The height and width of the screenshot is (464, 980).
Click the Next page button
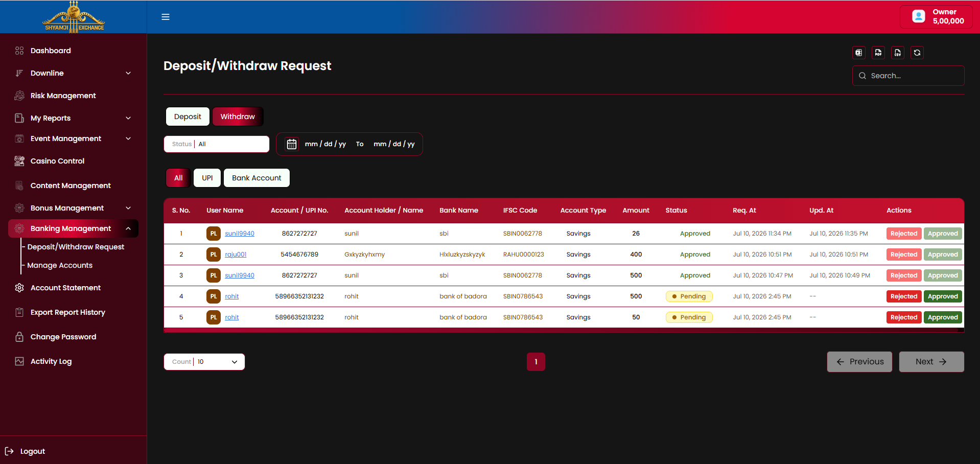(x=931, y=362)
